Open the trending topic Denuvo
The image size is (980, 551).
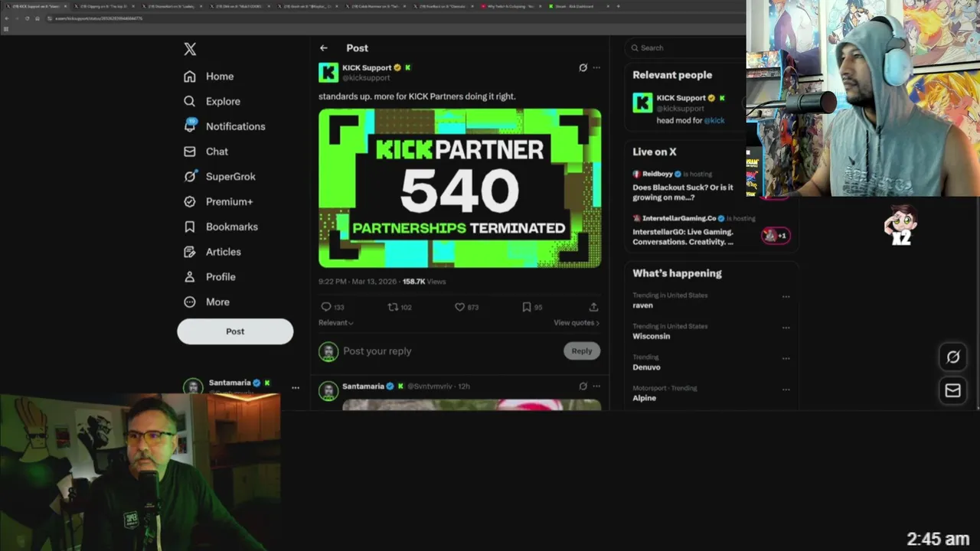click(x=646, y=367)
